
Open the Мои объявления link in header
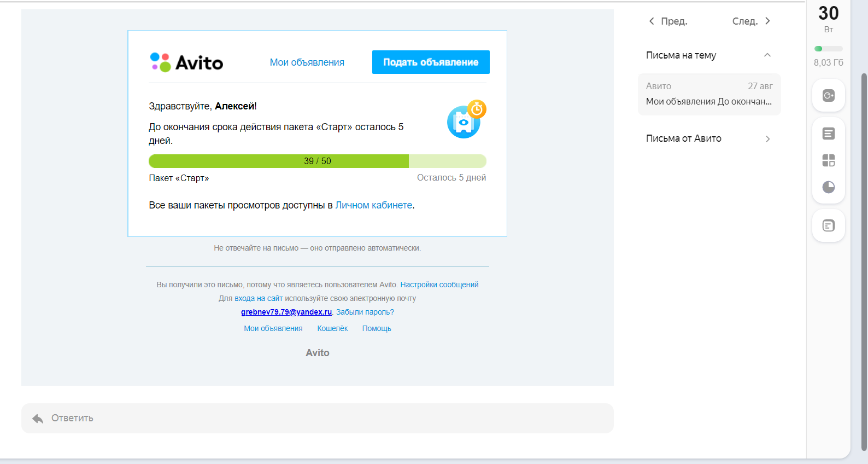(307, 62)
